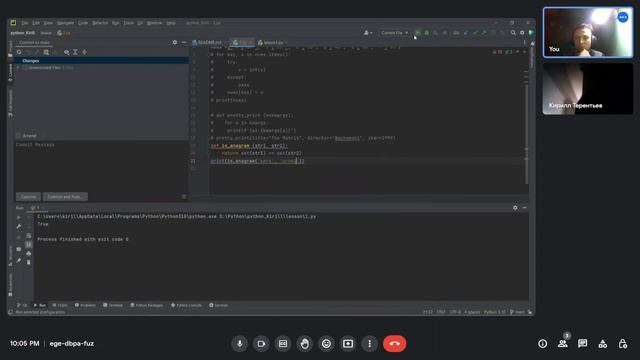Open the Help menu

pyautogui.click(x=171, y=23)
